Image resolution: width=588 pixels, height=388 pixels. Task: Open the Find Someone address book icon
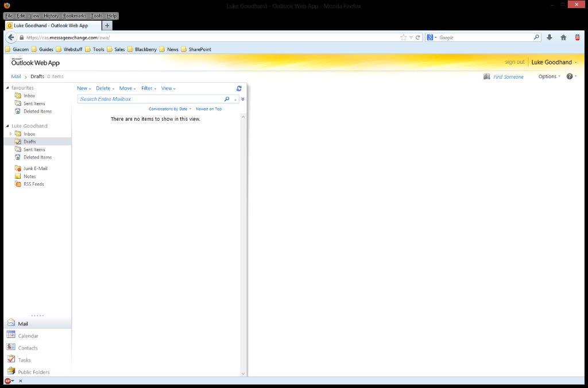[487, 76]
